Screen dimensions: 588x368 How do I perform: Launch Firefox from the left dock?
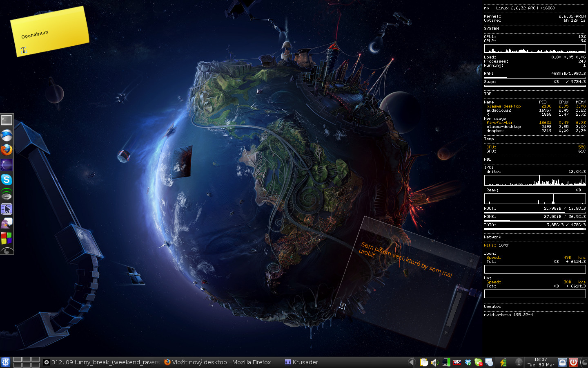pos(7,150)
